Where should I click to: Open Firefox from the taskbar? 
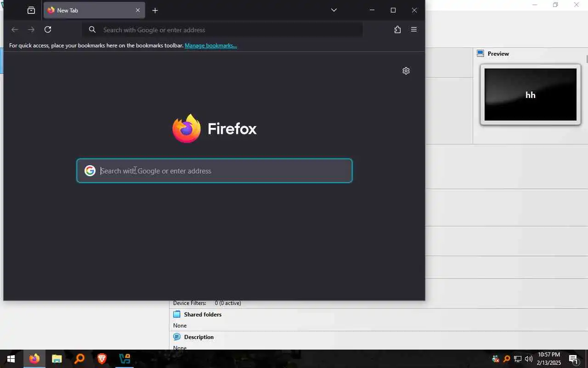(34, 359)
